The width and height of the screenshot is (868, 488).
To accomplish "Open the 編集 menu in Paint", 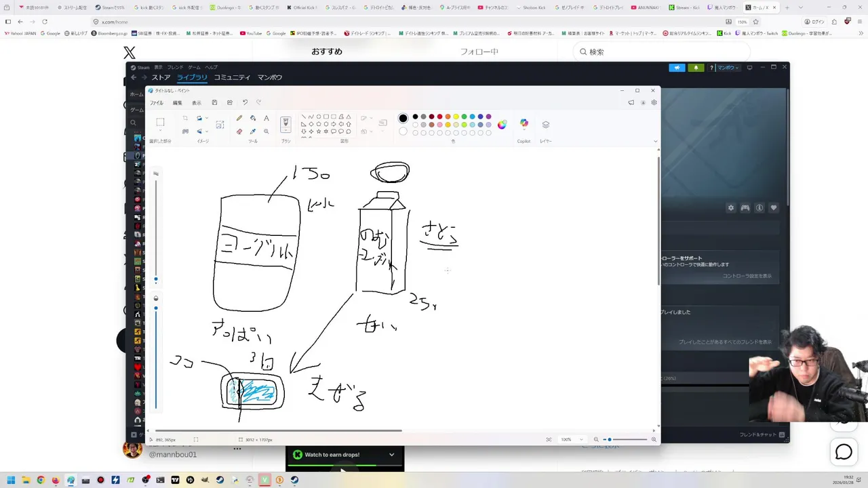I will coord(177,103).
